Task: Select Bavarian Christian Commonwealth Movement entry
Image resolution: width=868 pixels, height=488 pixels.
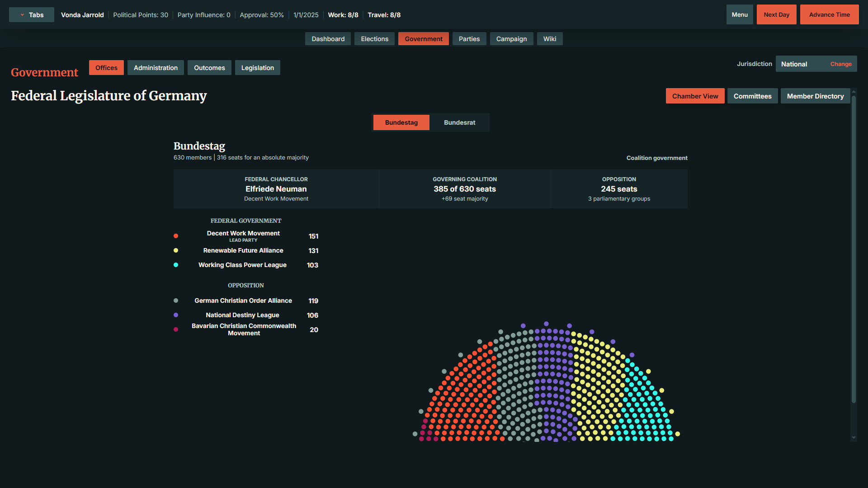Action: tap(246, 329)
